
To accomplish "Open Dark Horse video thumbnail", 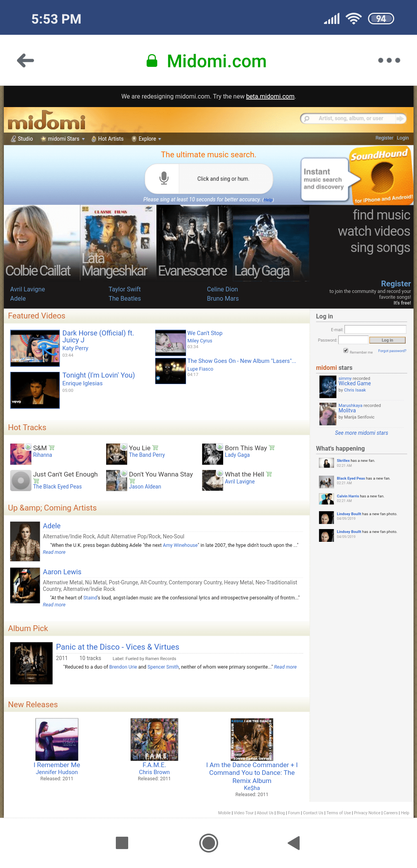I will (35, 348).
